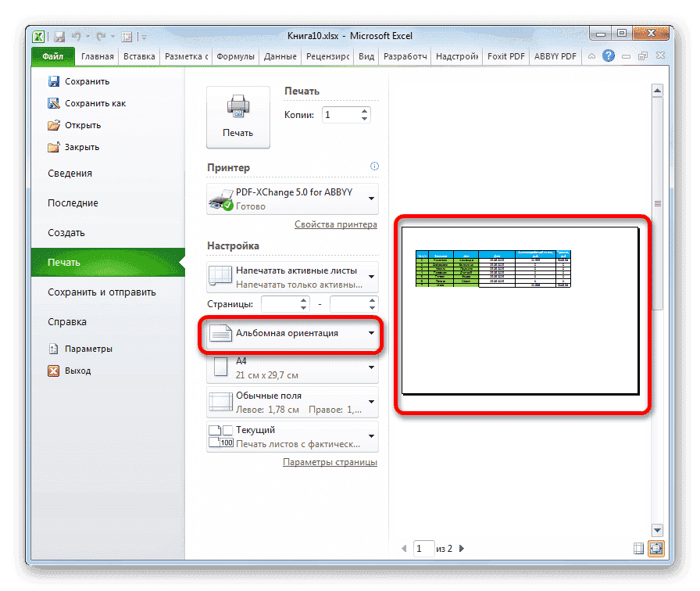Click the printer info icon beside Принтер
This screenshot has height=591, width=700.
pyautogui.click(x=374, y=166)
